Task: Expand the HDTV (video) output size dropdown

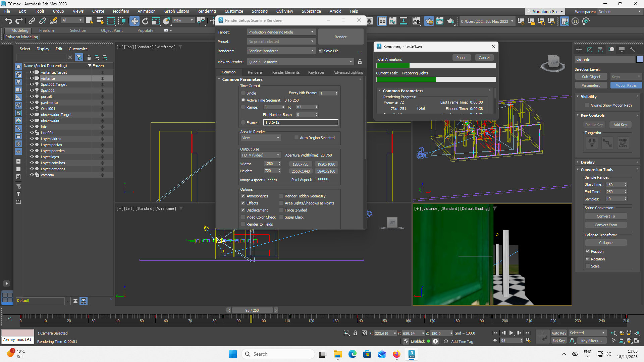Action: (x=260, y=155)
